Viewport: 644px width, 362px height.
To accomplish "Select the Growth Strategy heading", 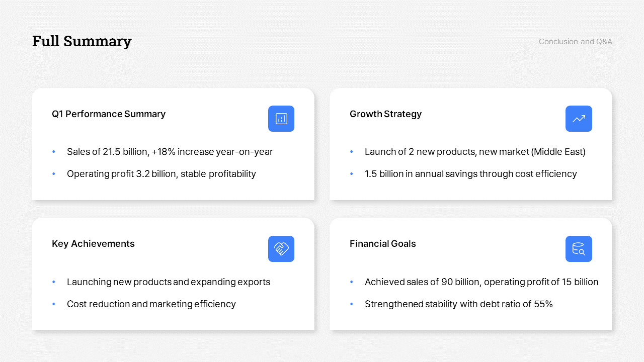I will pos(385,114).
